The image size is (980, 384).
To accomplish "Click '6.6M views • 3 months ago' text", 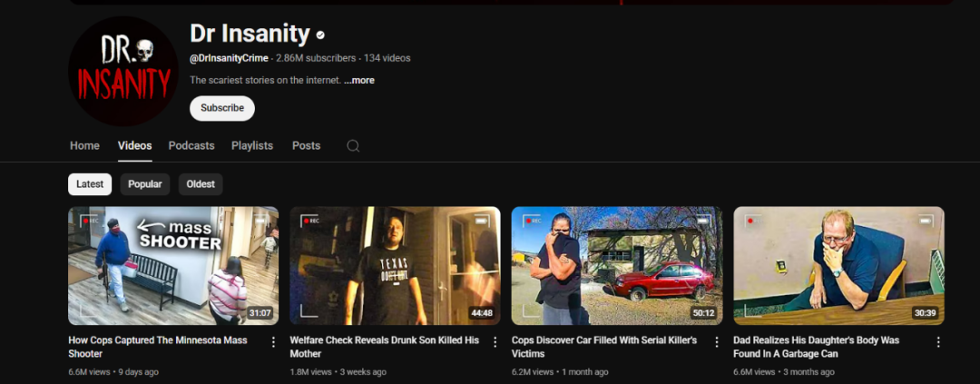I will pyautogui.click(x=784, y=371).
